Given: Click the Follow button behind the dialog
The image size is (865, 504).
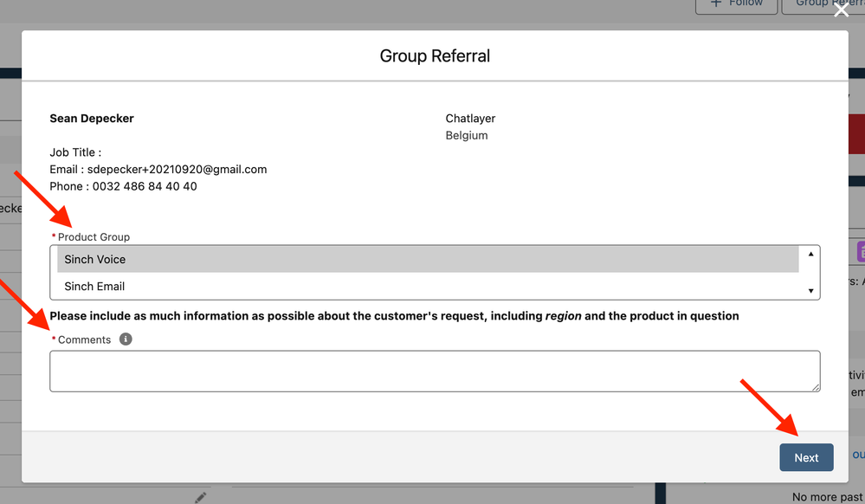Looking at the screenshot, I should point(737,4).
